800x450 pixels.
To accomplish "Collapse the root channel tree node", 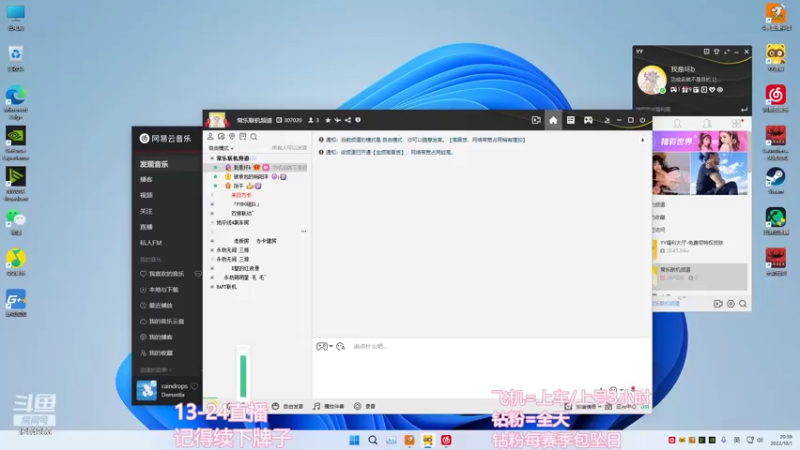I will [212, 159].
